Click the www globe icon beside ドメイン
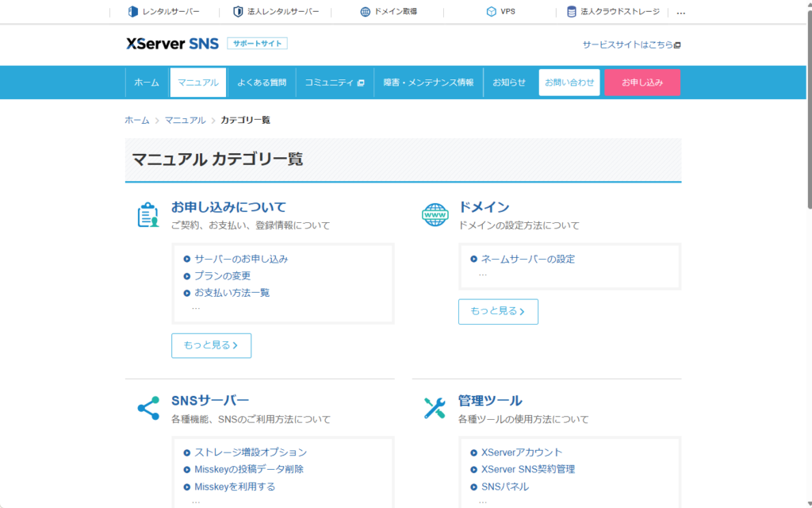The width and height of the screenshot is (812, 508). coord(435,214)
